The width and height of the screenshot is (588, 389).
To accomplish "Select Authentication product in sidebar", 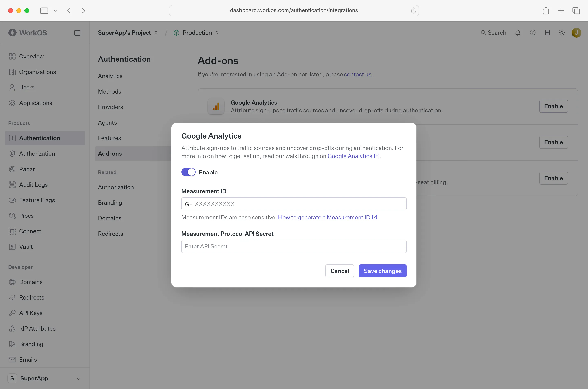I will coord(45,138).
